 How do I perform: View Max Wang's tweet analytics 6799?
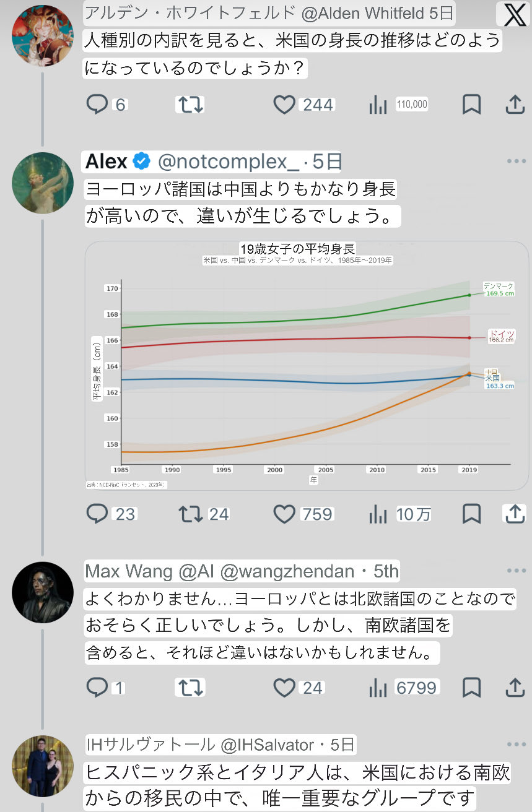[377, 688]
